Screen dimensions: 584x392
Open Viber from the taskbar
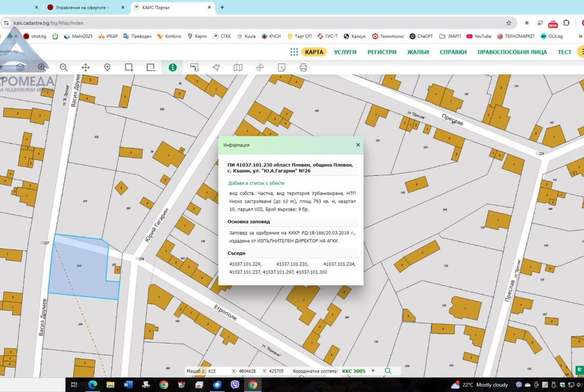(235, 385)
